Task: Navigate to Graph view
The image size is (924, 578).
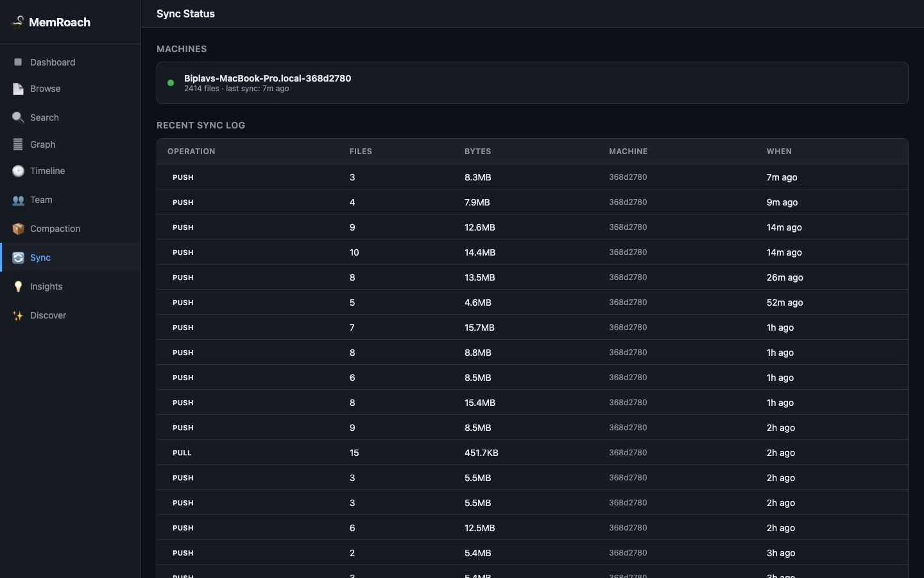Action: point(71,144)
